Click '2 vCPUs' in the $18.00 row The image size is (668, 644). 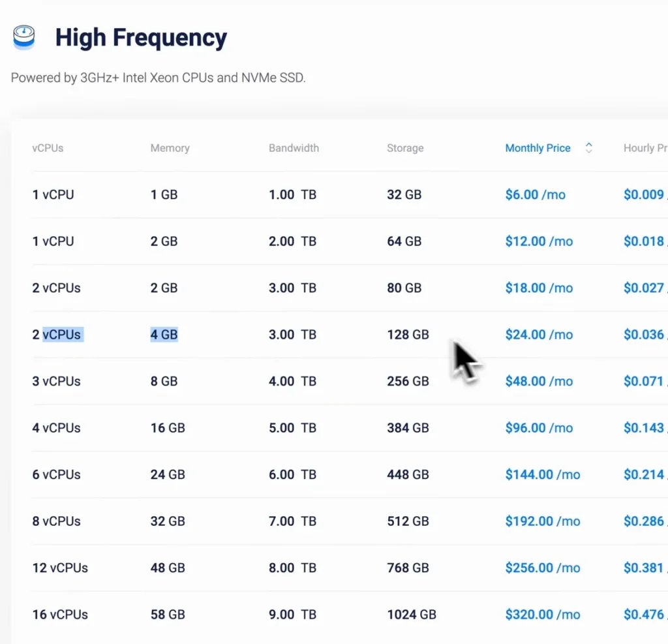(56, 288)
